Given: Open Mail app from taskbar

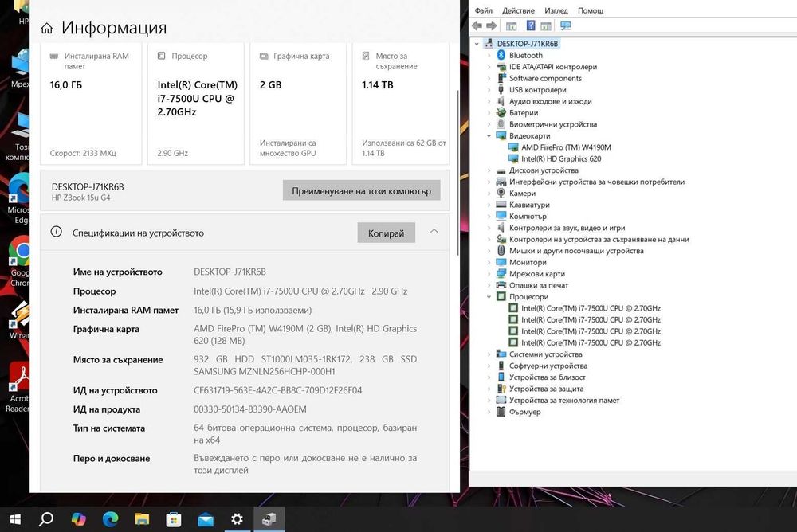Looking at the screenshot, I should [x=206, y=518].
